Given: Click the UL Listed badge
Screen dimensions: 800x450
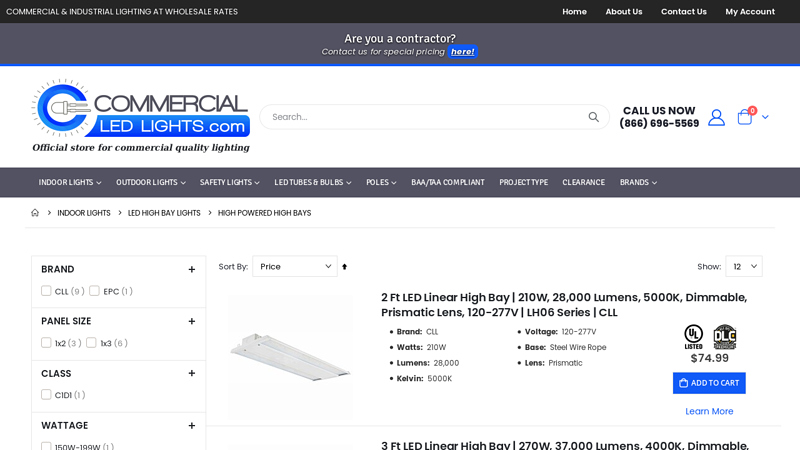Looking at the screenshot, I should (x=693, y=337).
